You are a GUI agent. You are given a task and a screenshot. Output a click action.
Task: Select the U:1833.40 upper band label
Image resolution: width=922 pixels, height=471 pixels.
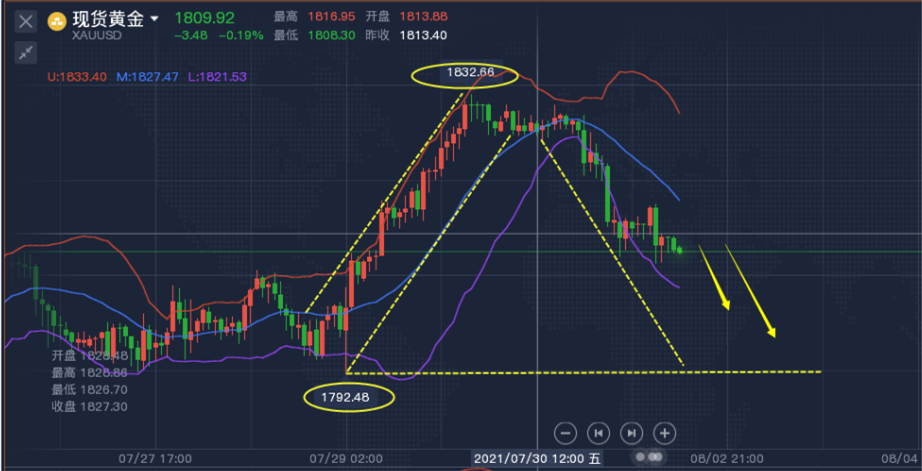(78, 76)
